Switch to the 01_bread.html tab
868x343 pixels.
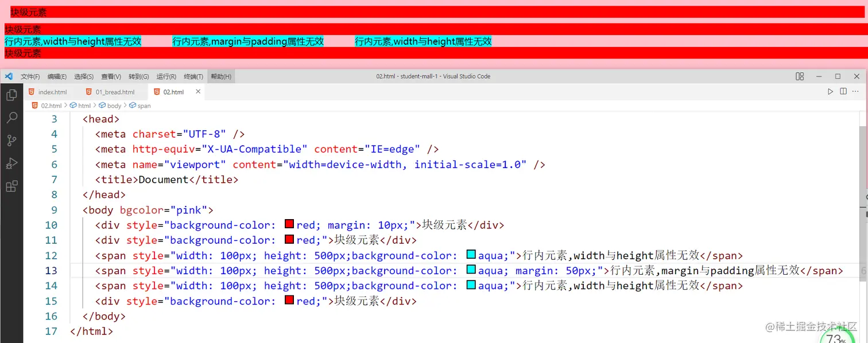point(111,92)
